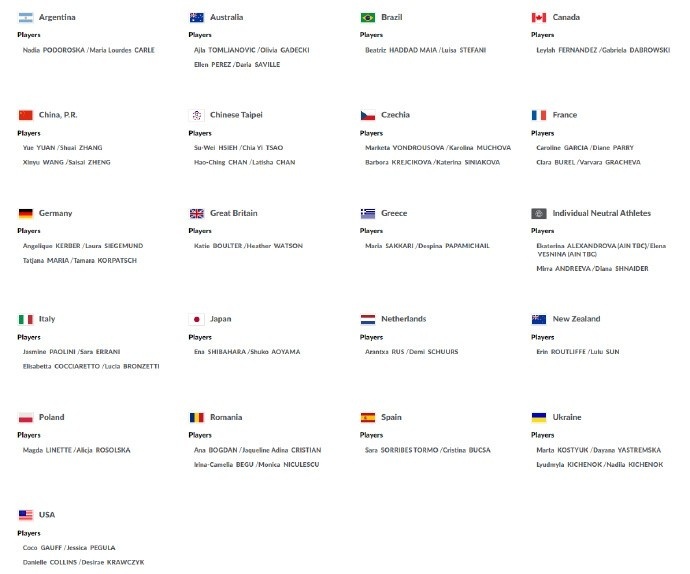The width and height of the screenshot is (690, 574).
Task: Click the Australia flag icon
Action: pos(197,18)
